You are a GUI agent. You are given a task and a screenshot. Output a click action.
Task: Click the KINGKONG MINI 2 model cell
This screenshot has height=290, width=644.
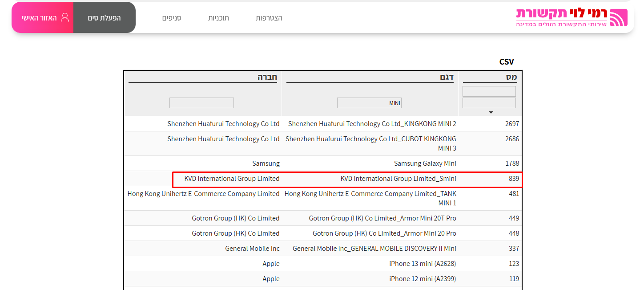(x=372, y=124)
